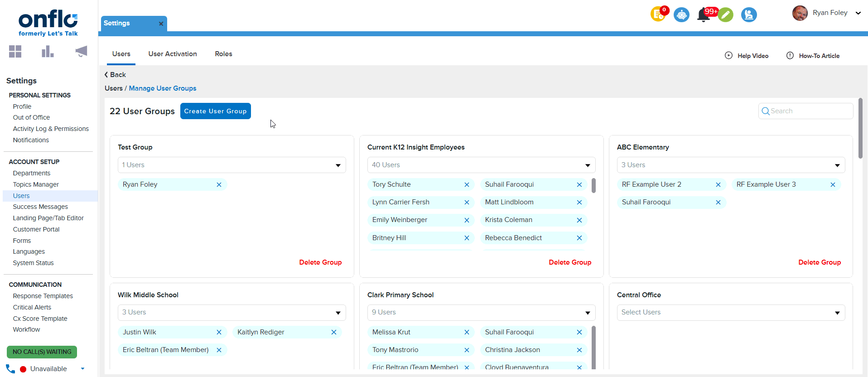868x377 pixels.
Task: Expand the Unavailable phone status dropdown
Action: [x=82, y=369]
